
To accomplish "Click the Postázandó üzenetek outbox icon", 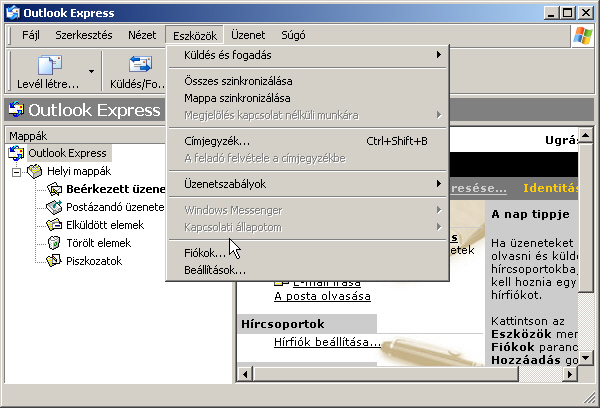I will point(54,207).
